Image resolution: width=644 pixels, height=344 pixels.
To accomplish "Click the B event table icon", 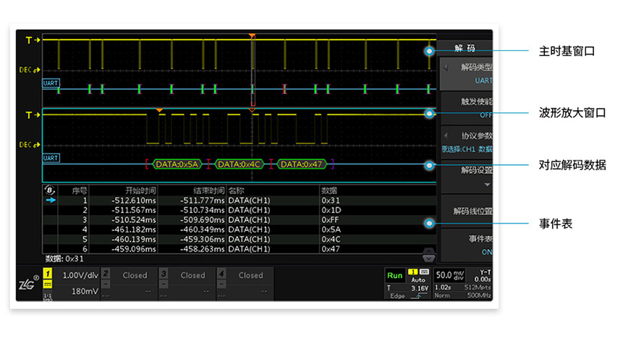I will pyautogui.click(x=49, y=190).
